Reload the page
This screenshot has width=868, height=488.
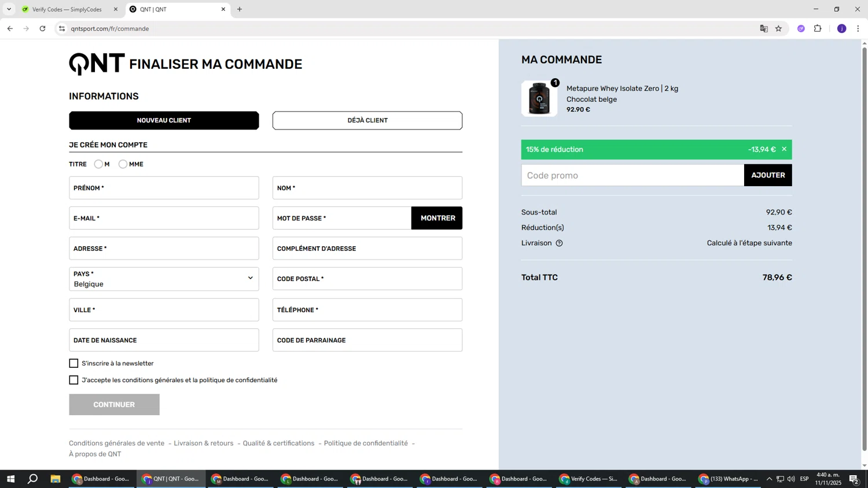coord(42,28)
